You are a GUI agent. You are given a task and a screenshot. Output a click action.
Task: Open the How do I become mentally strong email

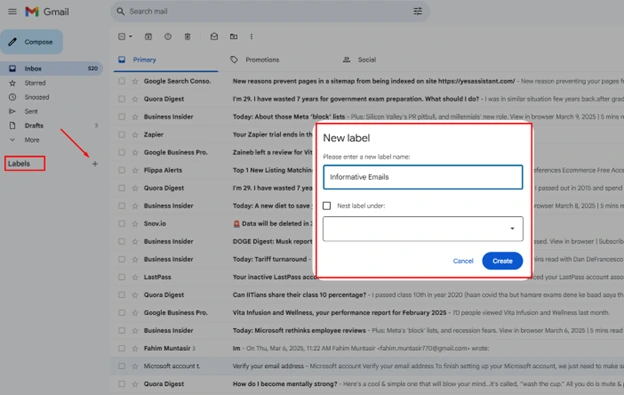[x=368, y=384]
